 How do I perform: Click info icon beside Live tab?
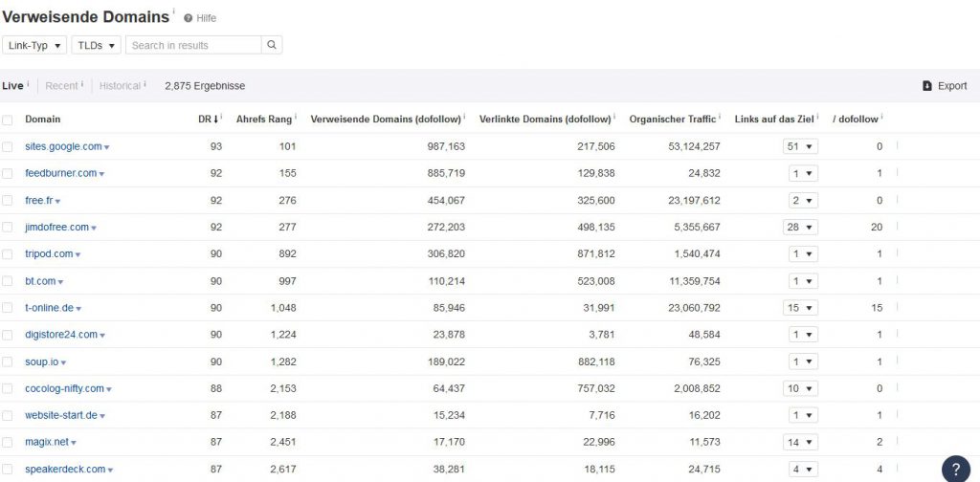tap(28, 83)
